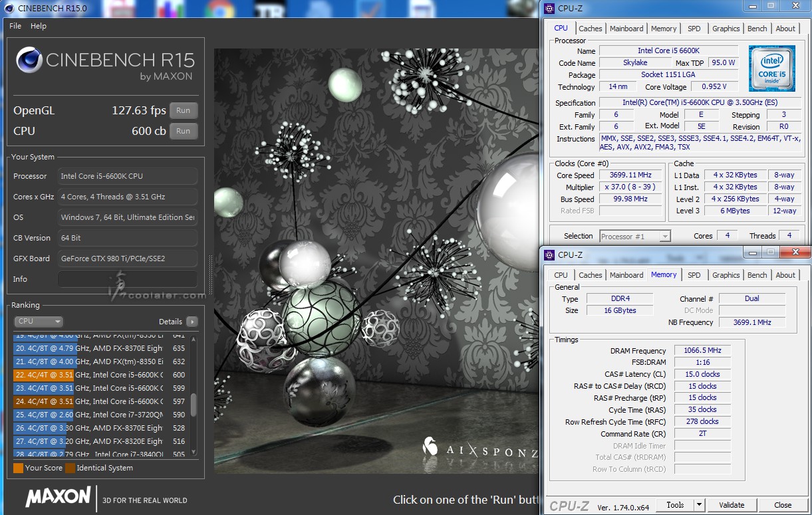Open the About tab in the CPU-Z window showing the Memory tab

785,275
